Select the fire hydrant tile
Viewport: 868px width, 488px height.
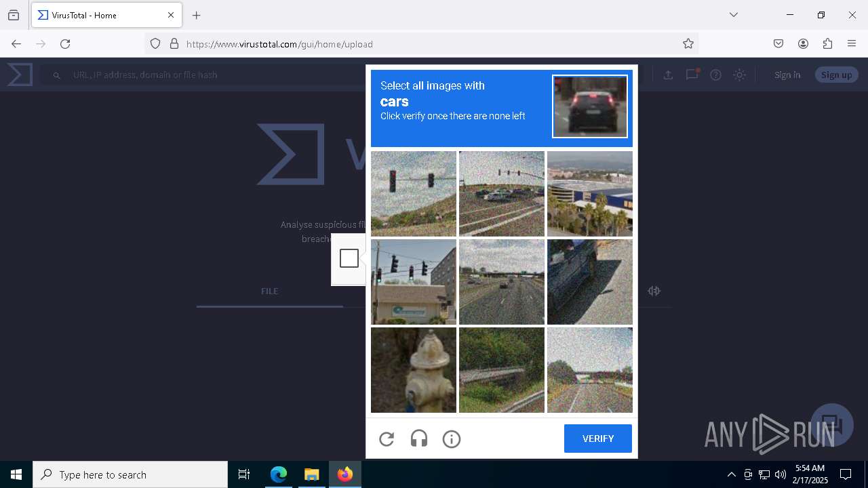[x=414, y=370]
